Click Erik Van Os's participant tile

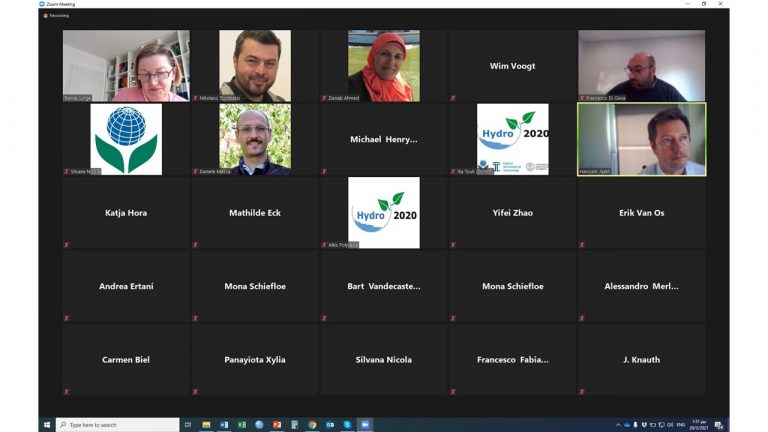(x=641, y=213)
